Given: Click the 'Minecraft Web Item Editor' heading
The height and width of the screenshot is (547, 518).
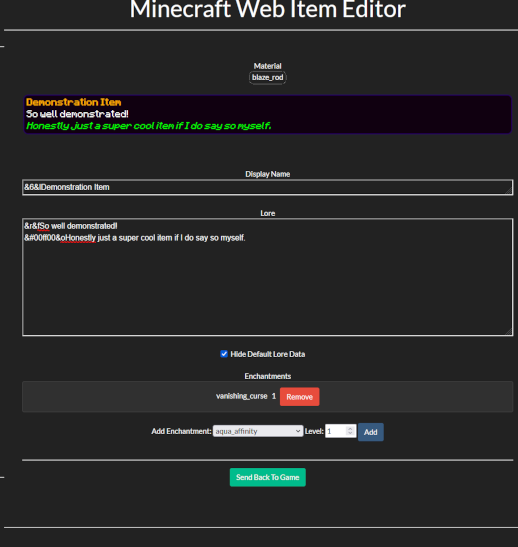Looking at the screenshot, I should (268, 10).
